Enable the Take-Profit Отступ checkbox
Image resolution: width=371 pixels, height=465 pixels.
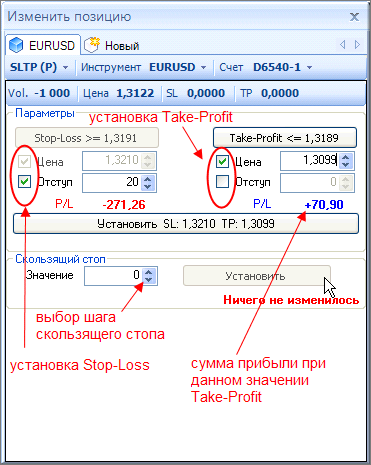coord(222,182)
